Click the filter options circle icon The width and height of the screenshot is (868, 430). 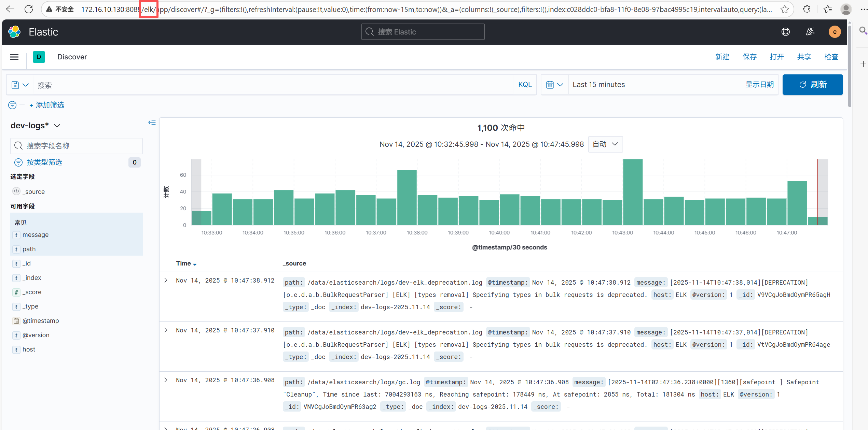point(12,105)
